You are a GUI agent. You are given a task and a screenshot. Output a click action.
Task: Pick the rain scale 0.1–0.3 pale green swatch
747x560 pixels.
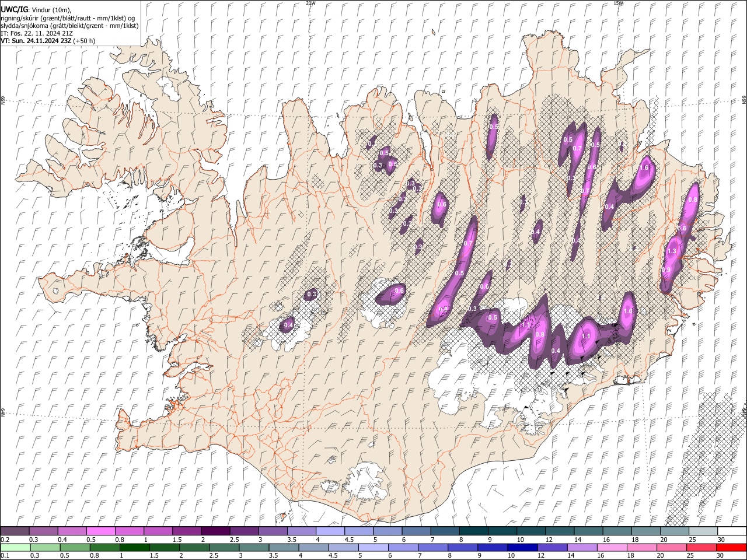(x=16, y=548)
